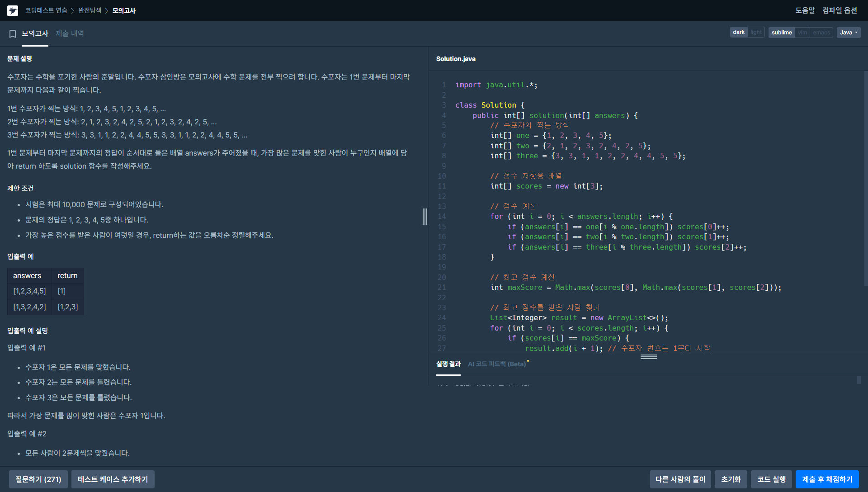
Task: Grab the vertical panel splitter handle
Action: tap(425, 217)
